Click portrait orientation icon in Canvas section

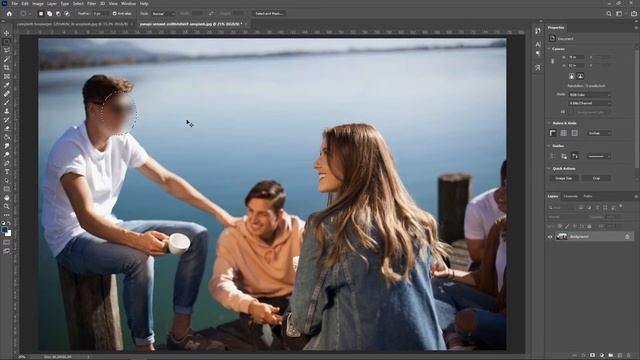point(571,76)
